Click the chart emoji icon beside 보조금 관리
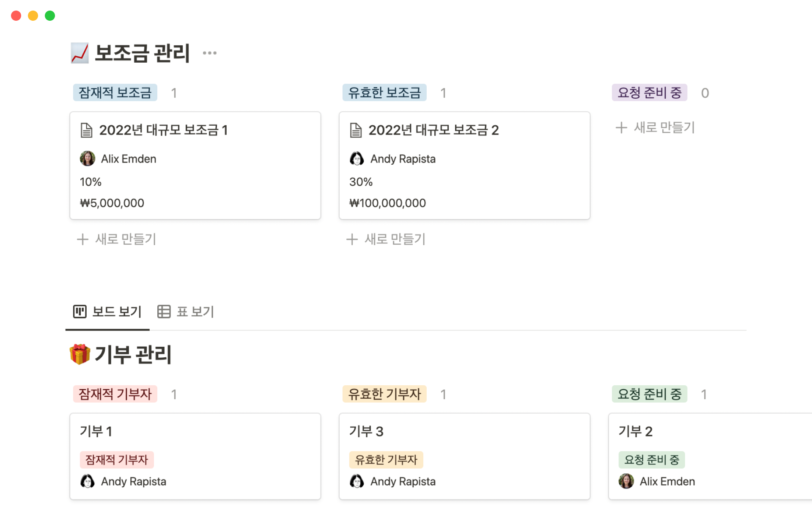 click(80, 53)
